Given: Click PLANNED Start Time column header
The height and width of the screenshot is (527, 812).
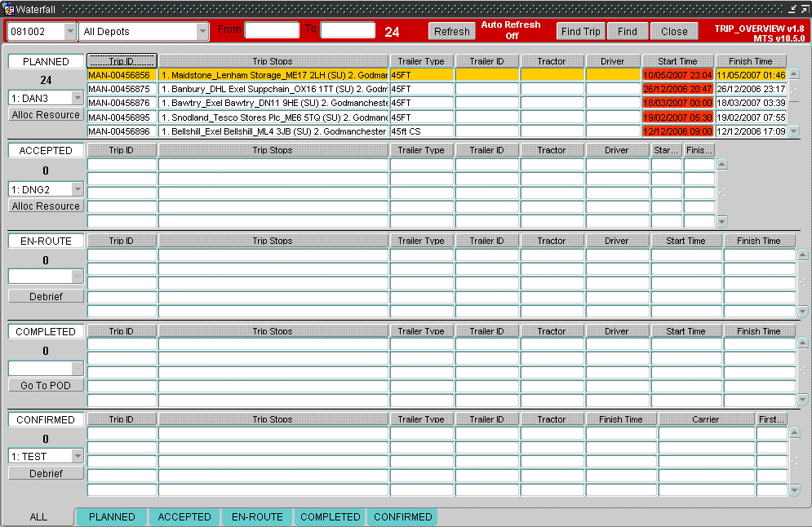Looking at the screenshot, I should [678, 61].
